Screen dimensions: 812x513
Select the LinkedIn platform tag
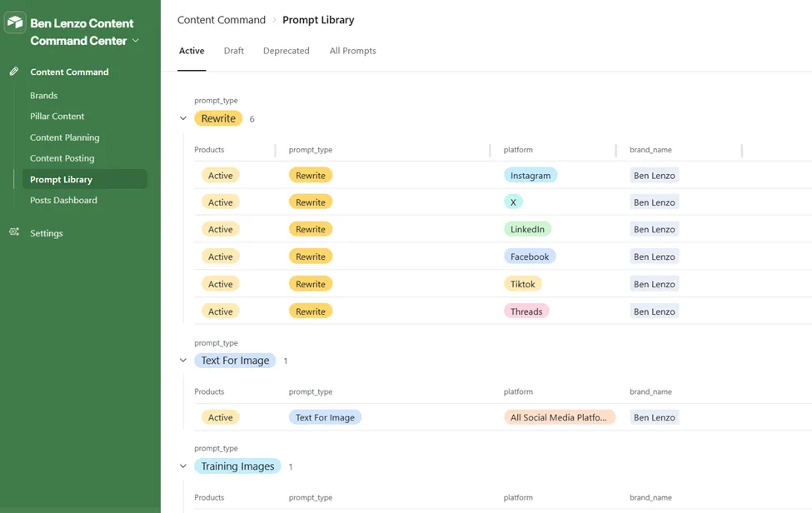click(527, 229)
